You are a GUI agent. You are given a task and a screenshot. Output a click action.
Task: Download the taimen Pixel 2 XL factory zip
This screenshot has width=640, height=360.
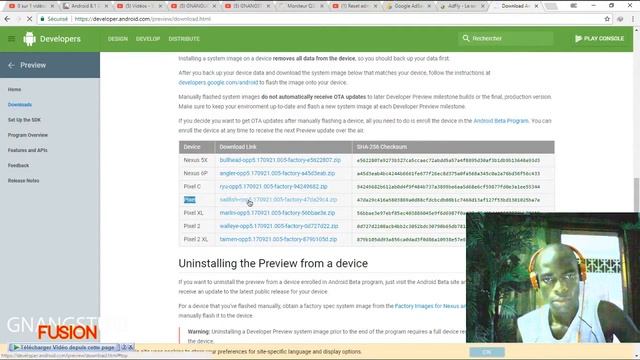coord(278,239)
